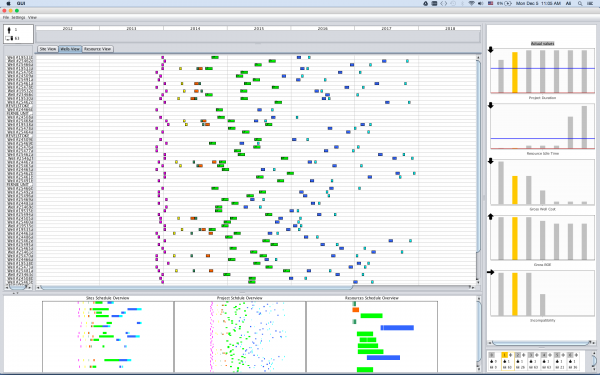Open the File menu
600x375 pixels.
tap(6, 18)
